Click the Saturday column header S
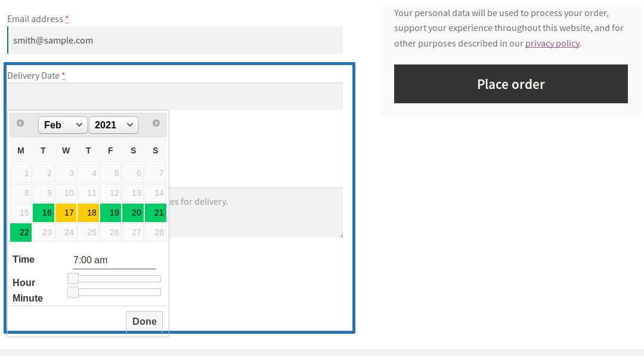 click(133, 150)
